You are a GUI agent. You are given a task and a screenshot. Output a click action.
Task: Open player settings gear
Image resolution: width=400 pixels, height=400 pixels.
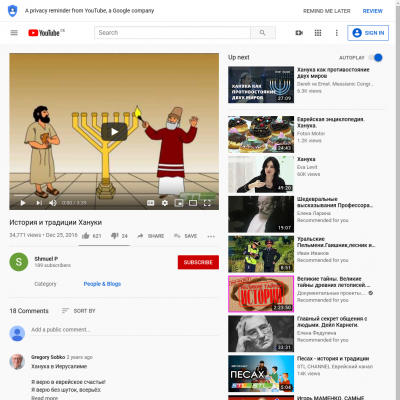[165, 203]
